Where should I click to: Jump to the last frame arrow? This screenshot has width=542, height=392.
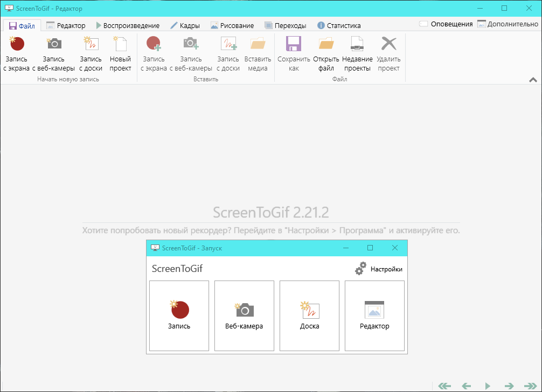[x=530, y=386]
